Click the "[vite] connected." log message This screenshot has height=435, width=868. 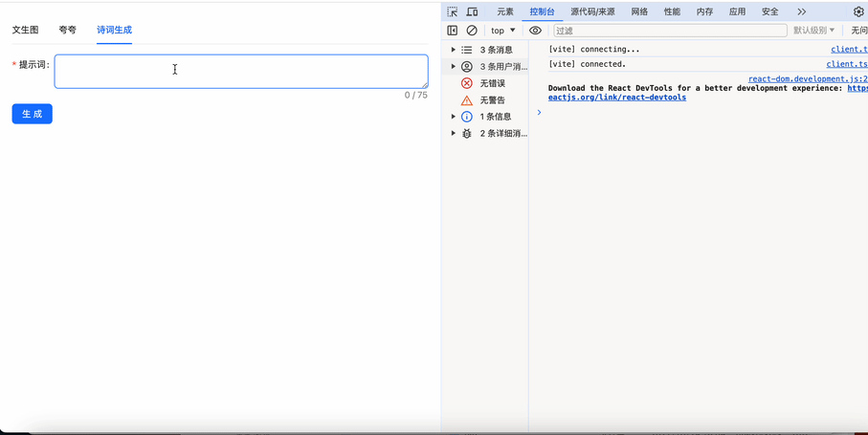pos(587,64)
